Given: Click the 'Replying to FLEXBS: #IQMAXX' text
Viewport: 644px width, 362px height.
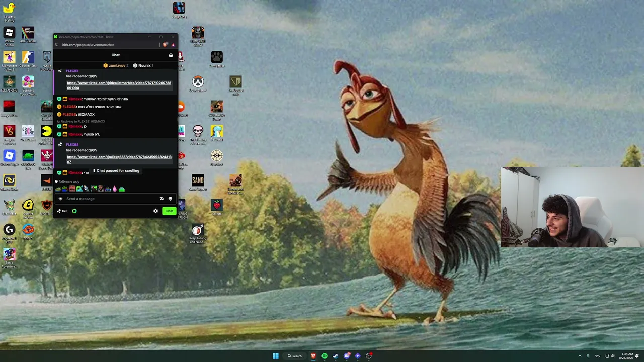Looking at the screenshot, I should (x=83, y=121).
